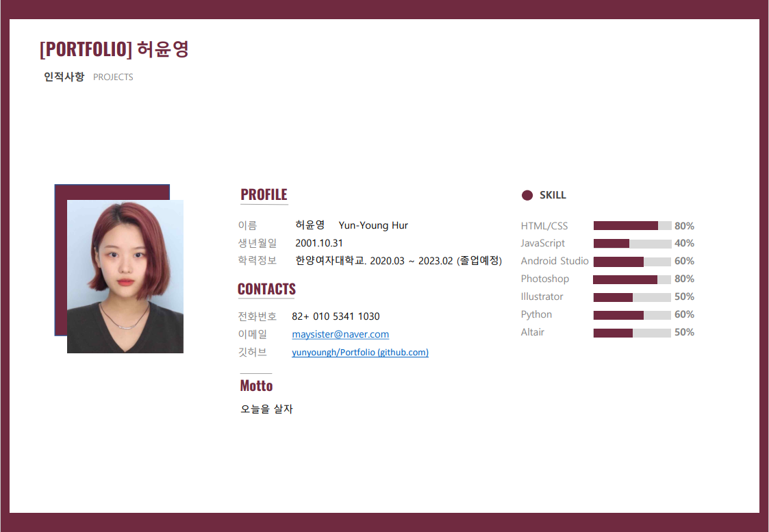Click the 이름 field label
Viewport: 769px width, 532px height.
coord(247,225)
